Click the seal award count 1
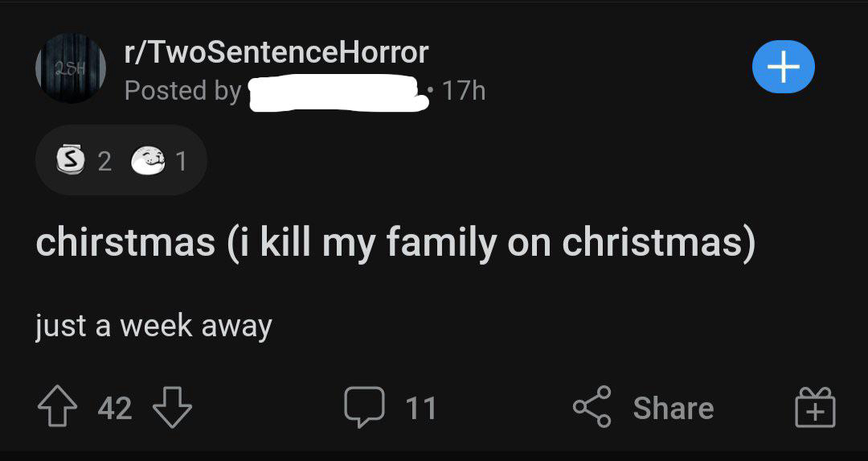Screen dimensions: 868x461 [181, 162]
